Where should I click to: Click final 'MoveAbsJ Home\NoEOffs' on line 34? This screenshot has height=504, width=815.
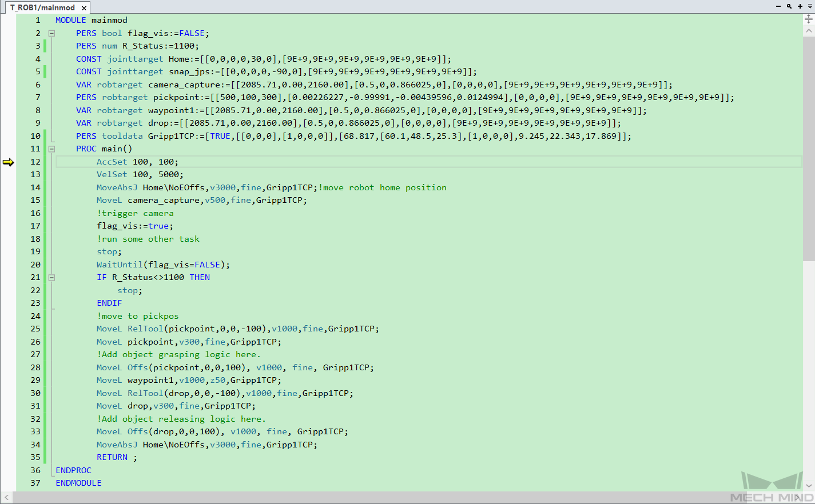150,445
